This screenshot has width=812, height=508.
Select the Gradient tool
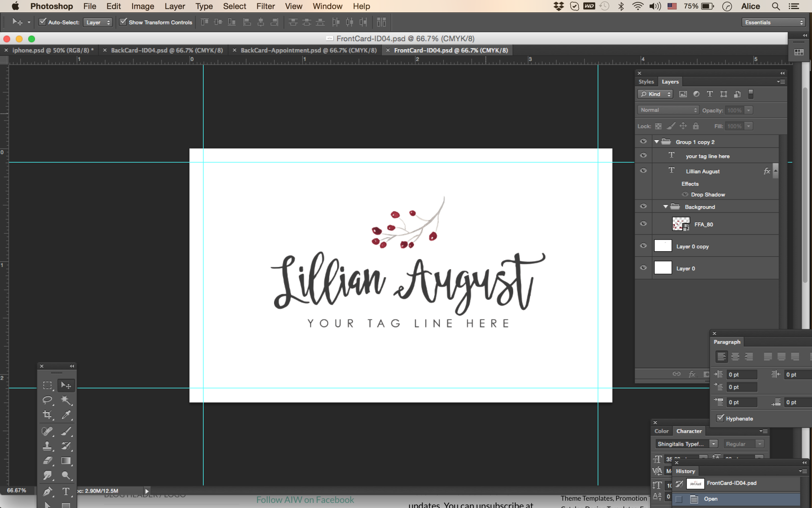(x=66, y=461)
